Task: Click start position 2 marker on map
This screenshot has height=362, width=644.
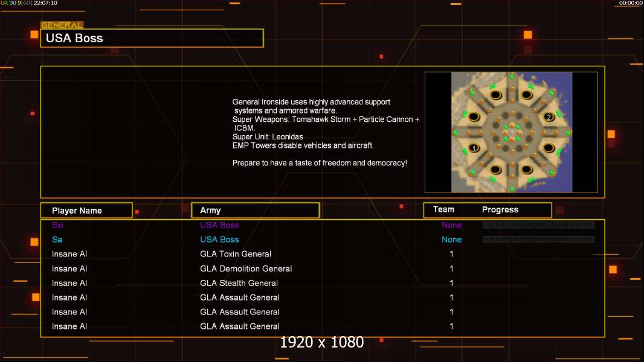Action: pos(549,117)
